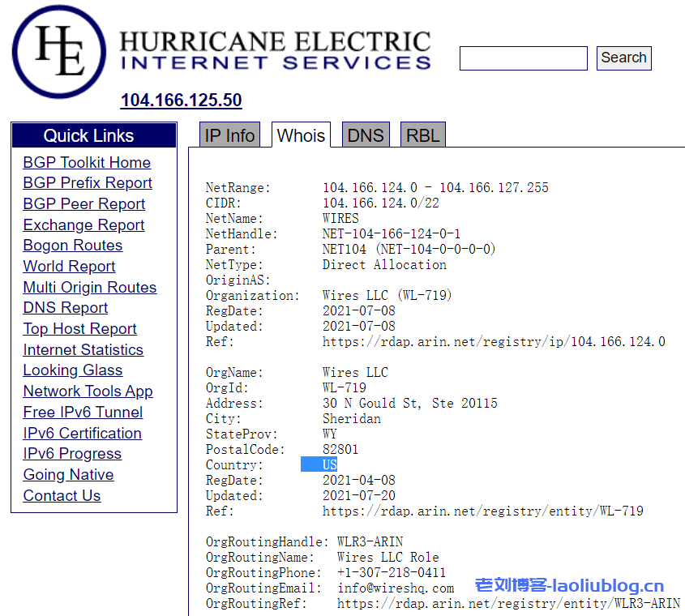Click the Hurricane Electric HE logo

point(58,52)
